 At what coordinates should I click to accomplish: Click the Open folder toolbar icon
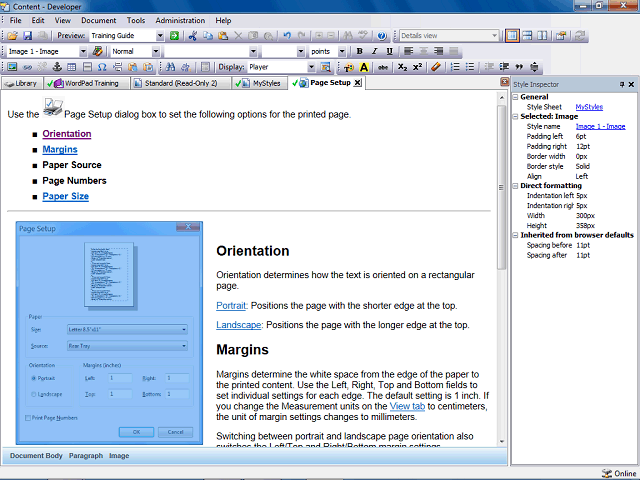[12, 36]
